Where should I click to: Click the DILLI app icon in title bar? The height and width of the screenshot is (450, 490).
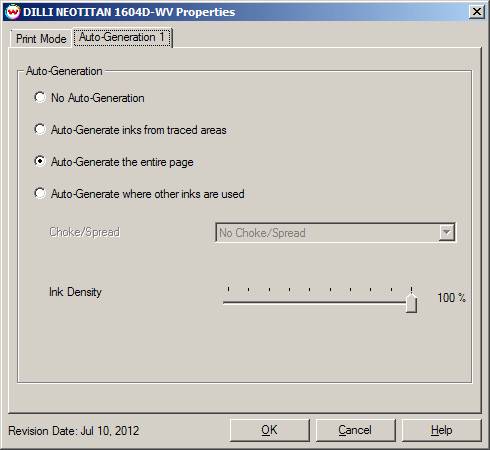pos(13,12)
